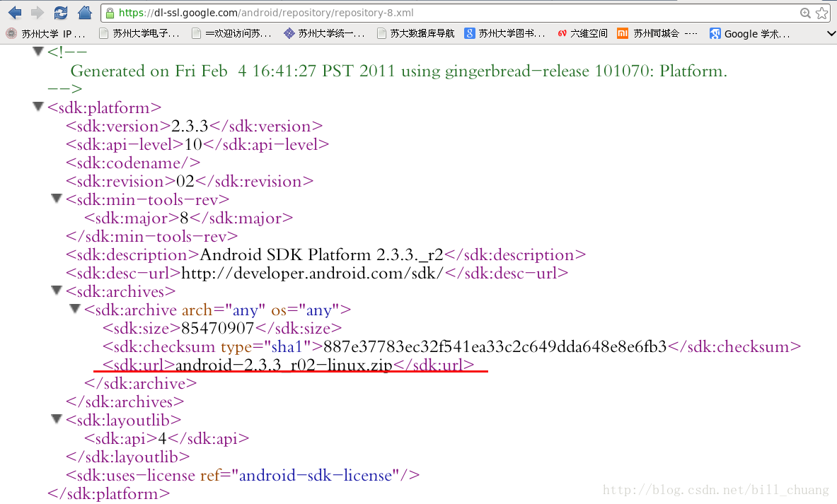This screenshot has height=504, width=837.
Task: Click the developer.android.com/sdk/ URL text
Action: [312, 274]
